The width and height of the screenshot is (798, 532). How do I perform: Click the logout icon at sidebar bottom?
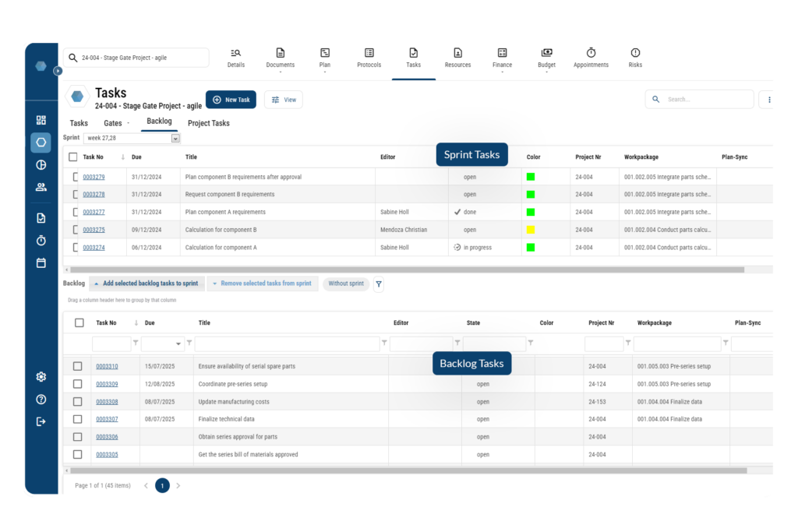pos(41,421)
